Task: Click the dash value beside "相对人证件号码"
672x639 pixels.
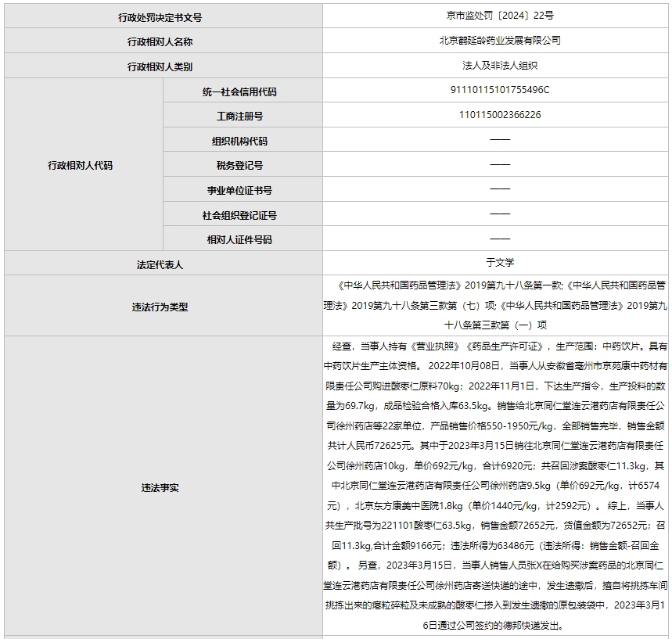Action: [500, 239]
